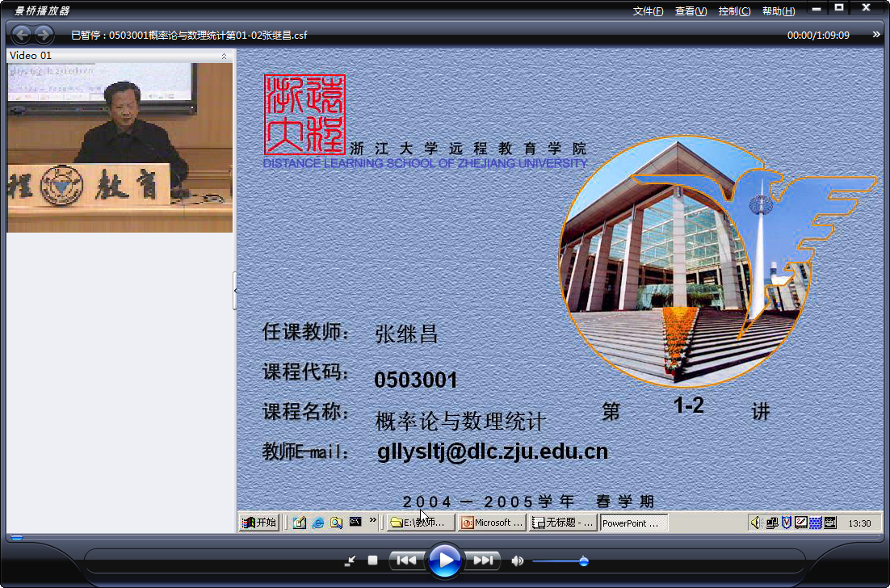Open the 查看(V) menu
This screenshot has width=890, height=588.
point(691,11)
